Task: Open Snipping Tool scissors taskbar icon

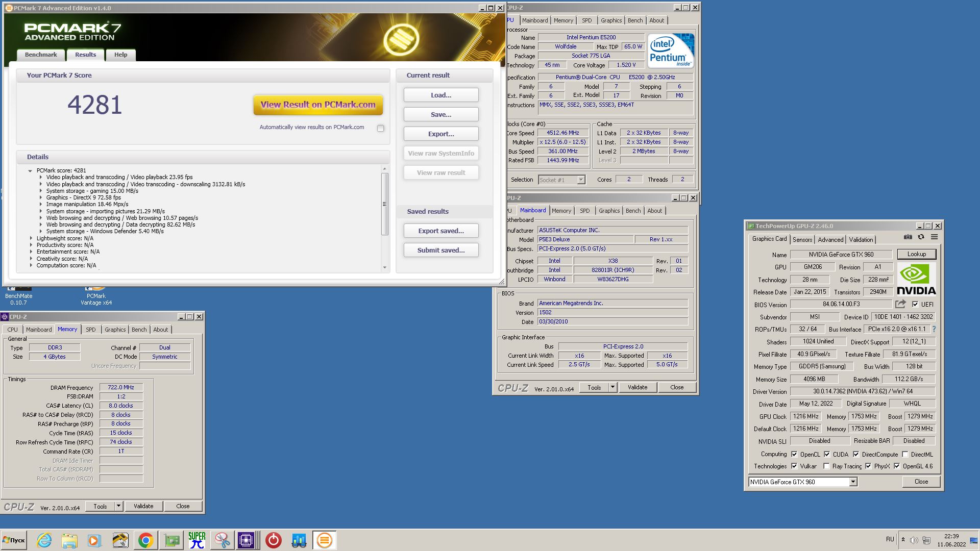Action: (x=222, y=540)
